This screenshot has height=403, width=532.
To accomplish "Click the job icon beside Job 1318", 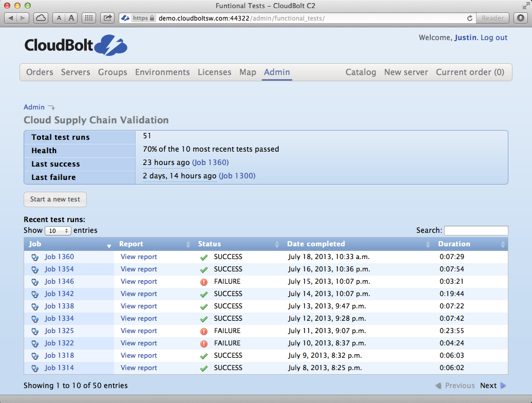I will 34,356.
